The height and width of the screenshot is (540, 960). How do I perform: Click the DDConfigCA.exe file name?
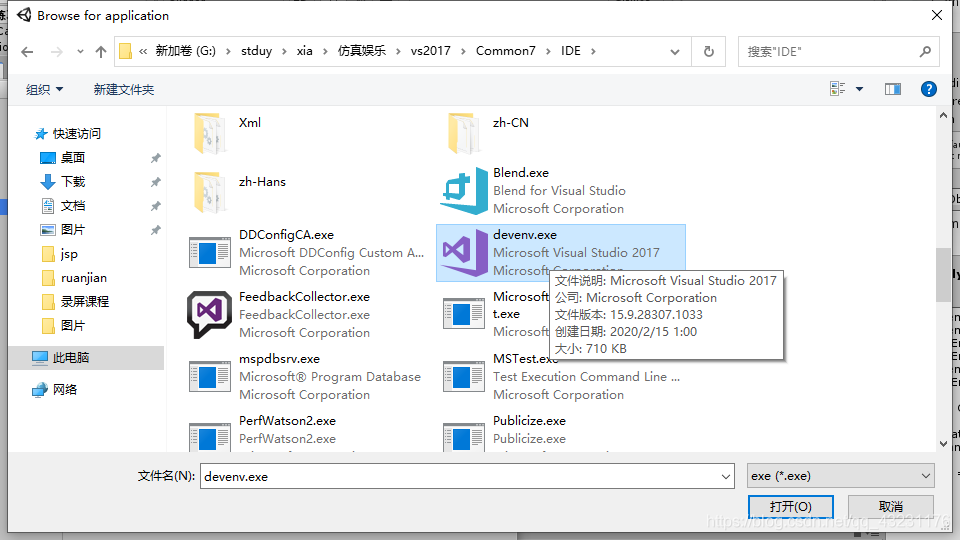(x=287, y=234)
